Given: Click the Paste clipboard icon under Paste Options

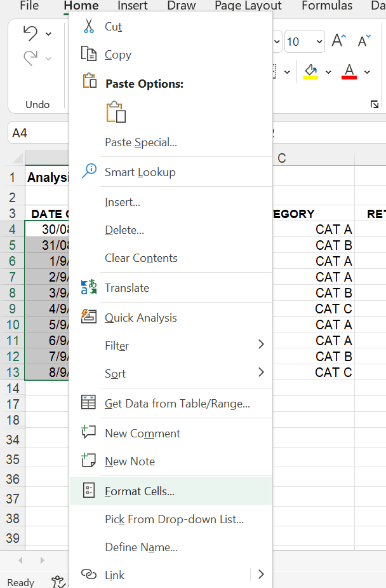Looking at the screenshot, I should coord(116,112).
